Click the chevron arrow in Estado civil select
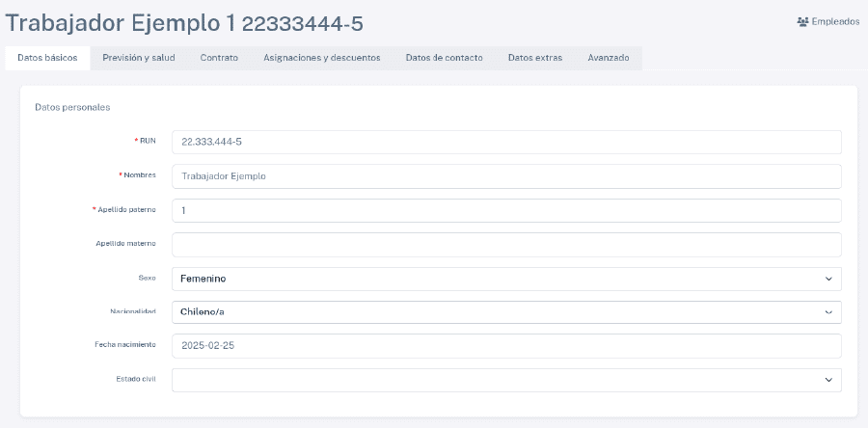Screen dimensions: 868x428 pos(827,380)
